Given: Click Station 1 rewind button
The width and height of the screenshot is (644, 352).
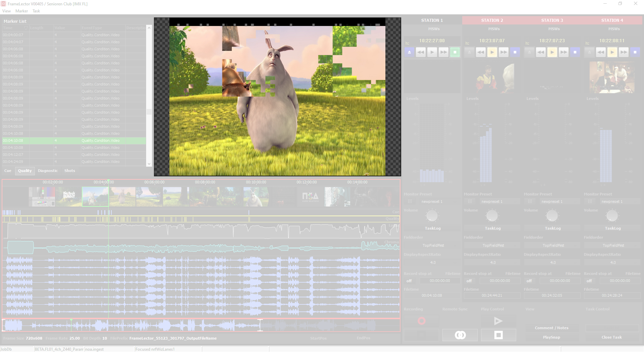Looking at the screenshot, I should (x=421, y=52).
